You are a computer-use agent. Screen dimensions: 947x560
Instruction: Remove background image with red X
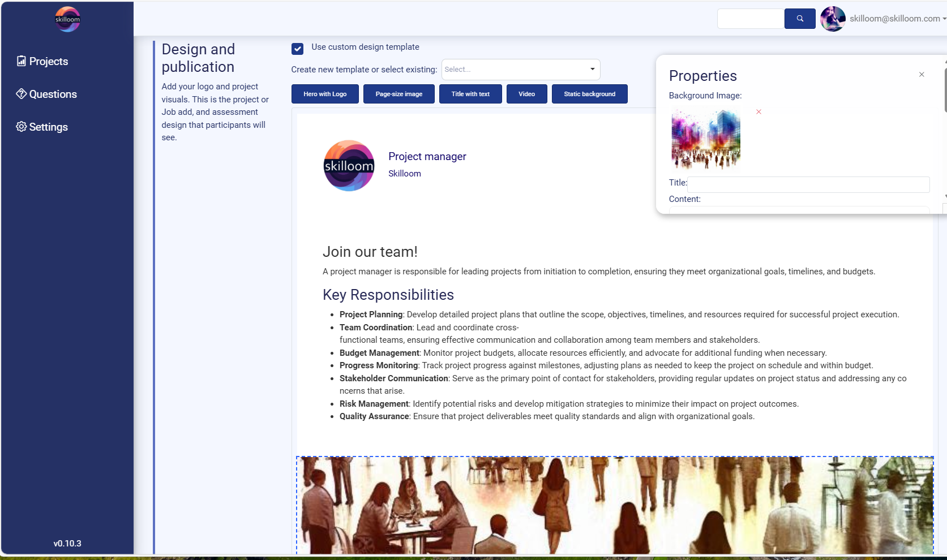[759, 112]
